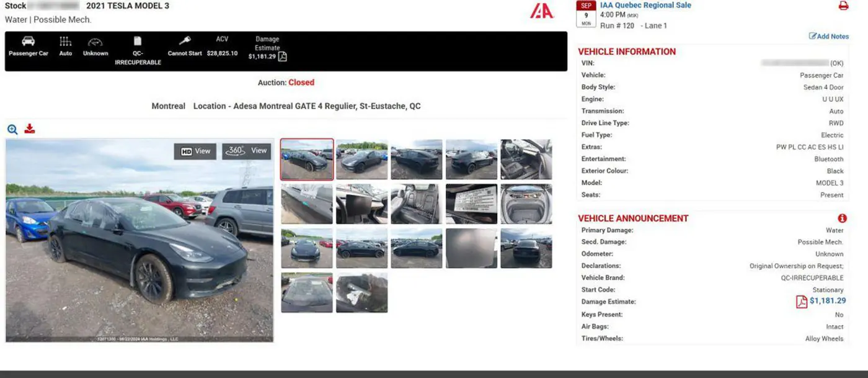Click the Add Notes link

[829, 36]
